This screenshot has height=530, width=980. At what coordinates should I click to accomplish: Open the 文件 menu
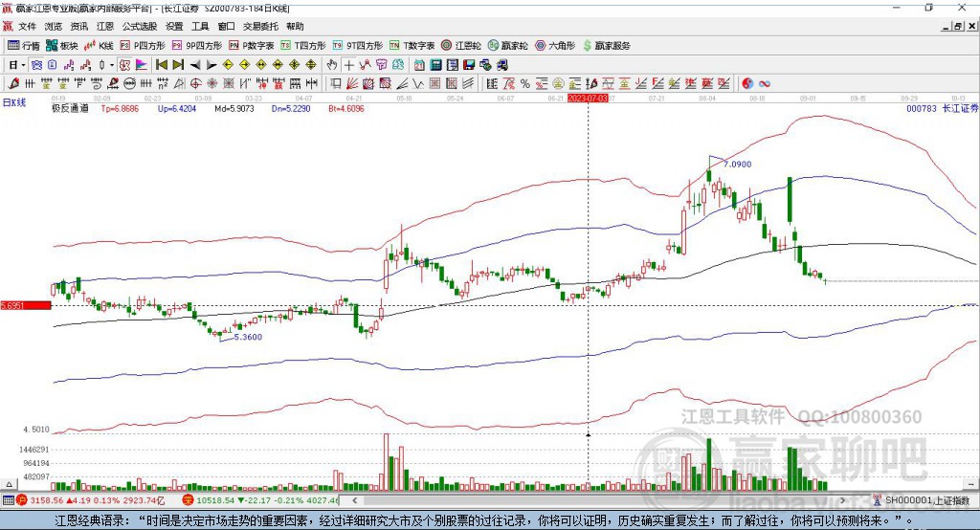point(27,26)
